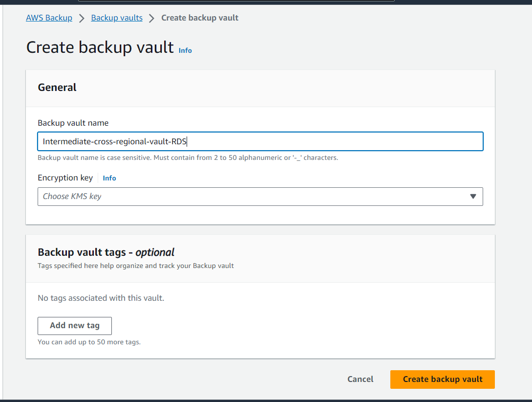Click the Cancel button
The image size is (532, 402).
pos(360,380)
